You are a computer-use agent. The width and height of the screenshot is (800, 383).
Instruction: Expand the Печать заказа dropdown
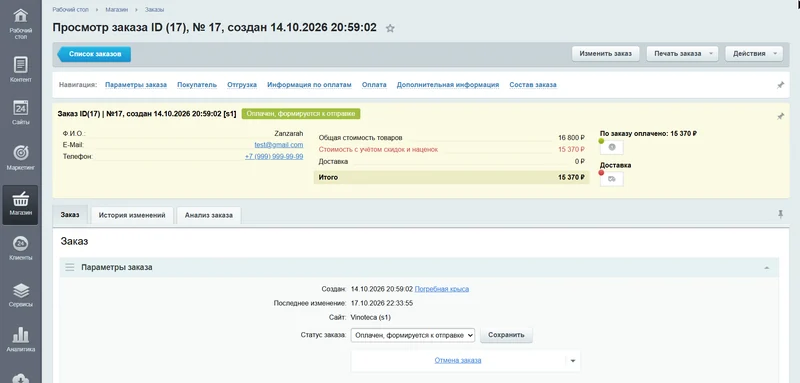(x=682, y=54)
